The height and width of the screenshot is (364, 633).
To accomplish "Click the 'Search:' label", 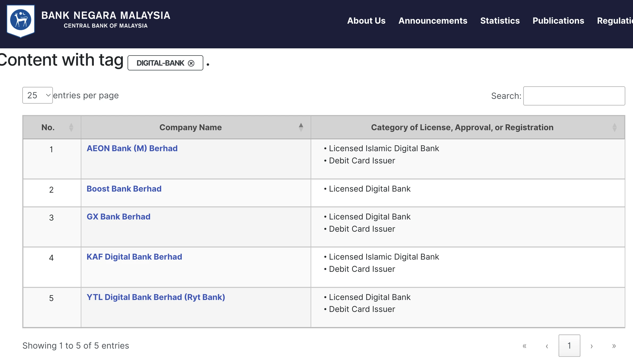I will tap(506, 96).
